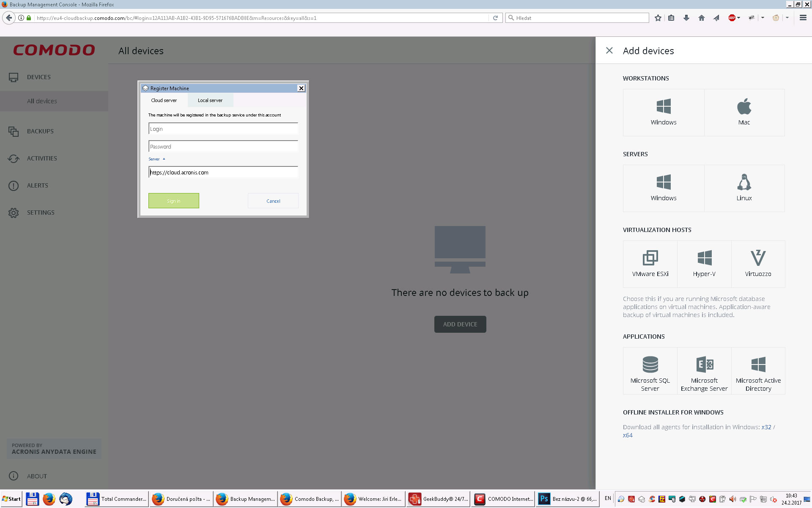Screen dimensions: 812x508
Task: Click the Firefox address bar
Action: 260,18
